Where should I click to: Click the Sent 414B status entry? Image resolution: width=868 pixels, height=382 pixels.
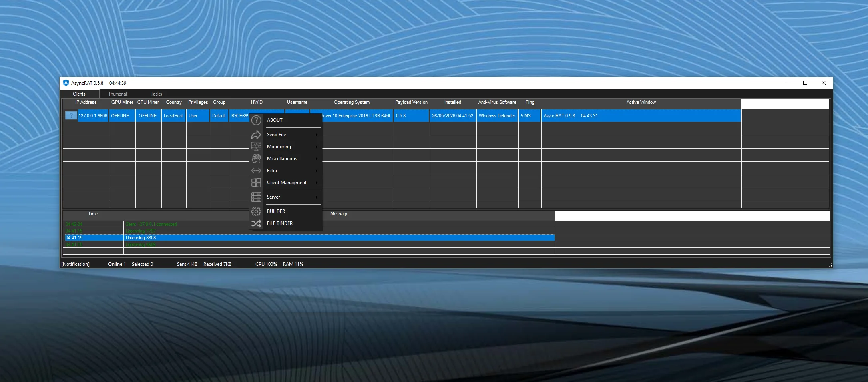(187, 264)
